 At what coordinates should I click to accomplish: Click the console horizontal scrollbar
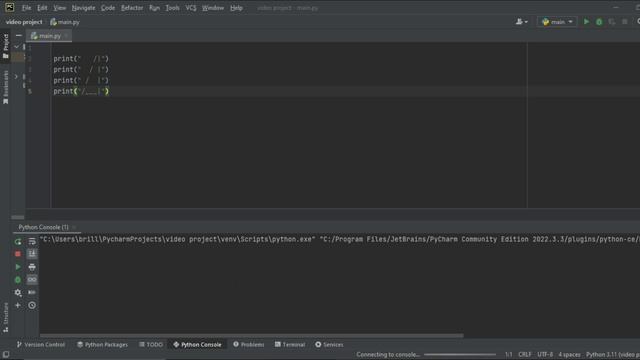251,336
